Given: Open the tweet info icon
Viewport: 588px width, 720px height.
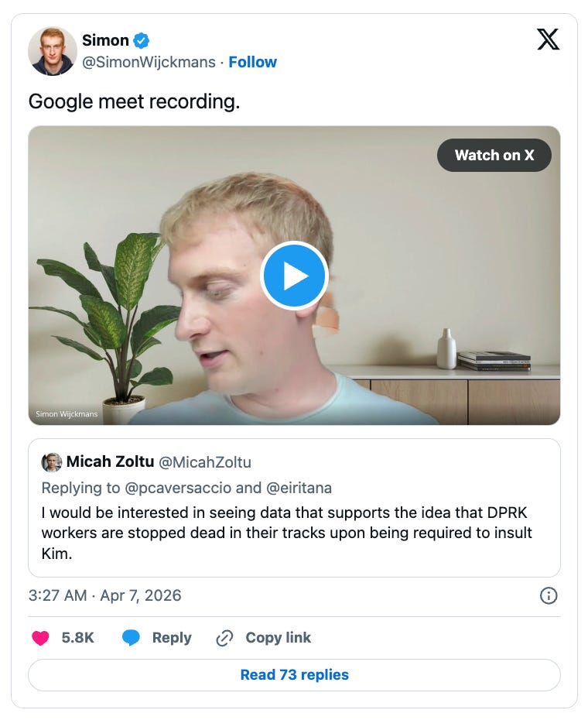Looking at the screenshot, I should tap(549, 595).
